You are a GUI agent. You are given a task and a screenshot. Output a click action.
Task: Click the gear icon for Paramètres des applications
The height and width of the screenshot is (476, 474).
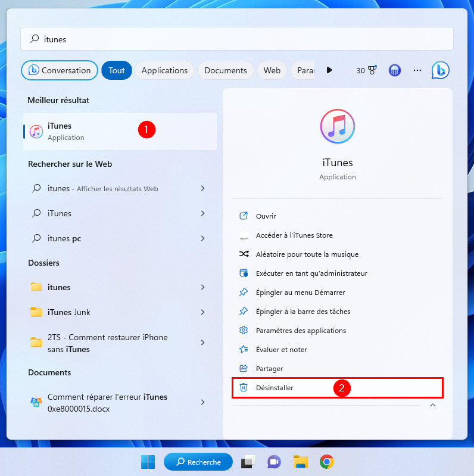pyautogui.click(x=244, y=330)
